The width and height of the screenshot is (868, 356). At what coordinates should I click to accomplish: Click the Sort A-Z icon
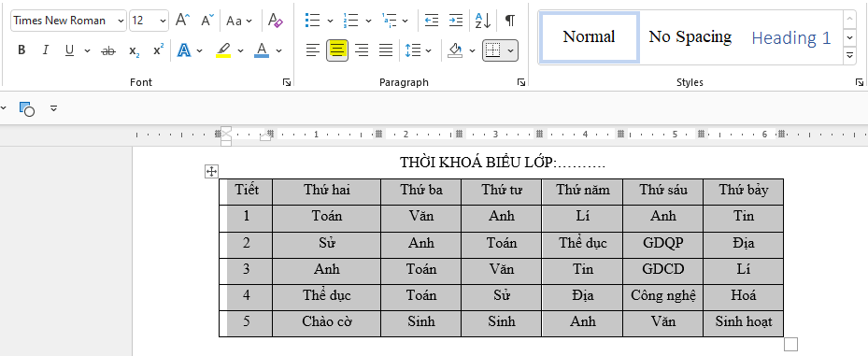(x=483, y=21)
